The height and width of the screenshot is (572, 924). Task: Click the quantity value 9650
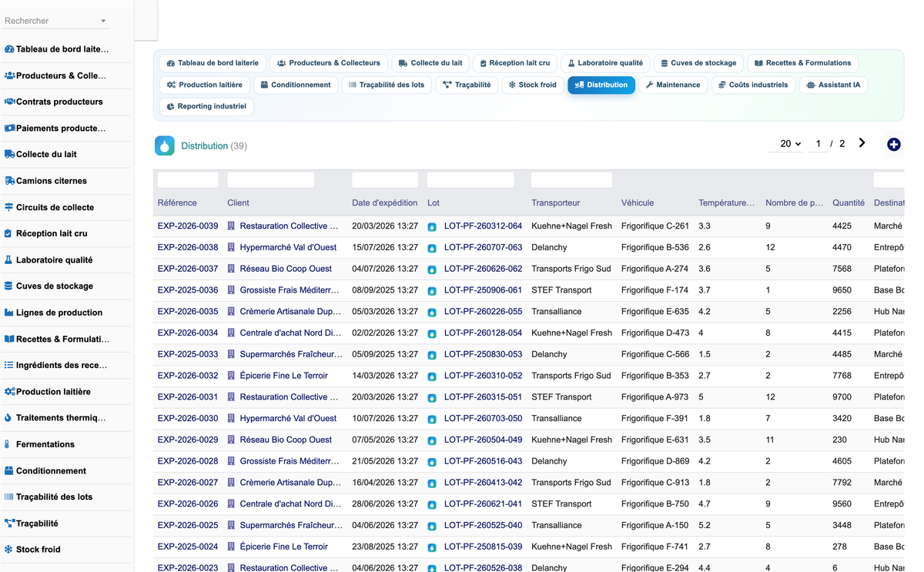point(842,290)
